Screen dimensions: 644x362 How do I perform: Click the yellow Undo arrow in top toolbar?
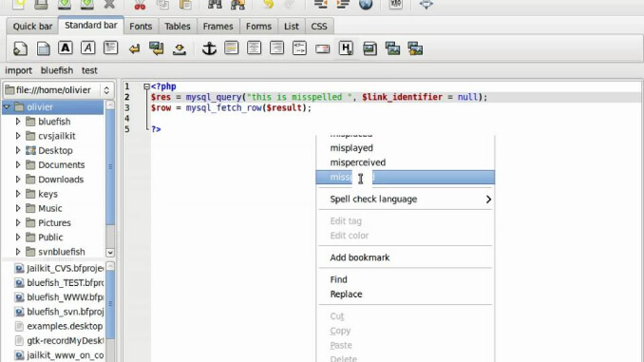coord(268,5)
